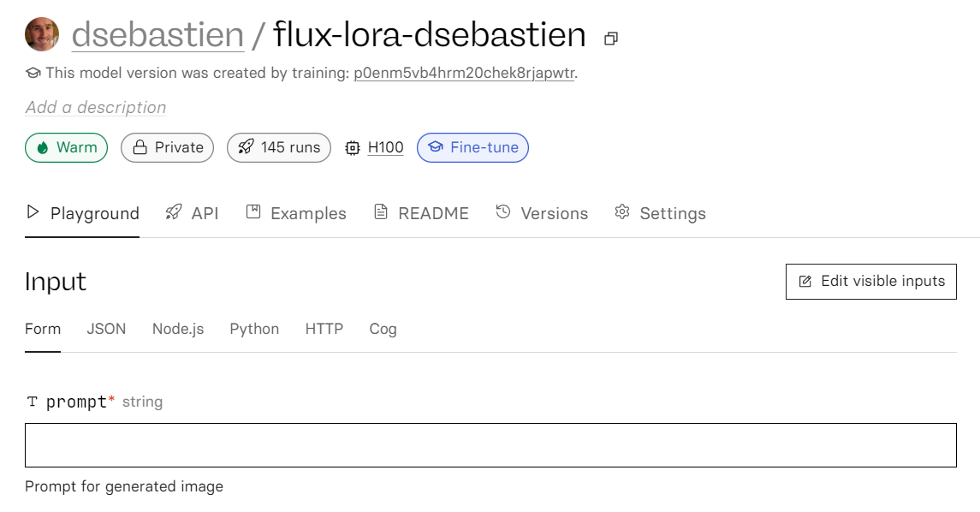Click Add a description placeholder
The image size is (980, 512).
click(x=96, y=108)
